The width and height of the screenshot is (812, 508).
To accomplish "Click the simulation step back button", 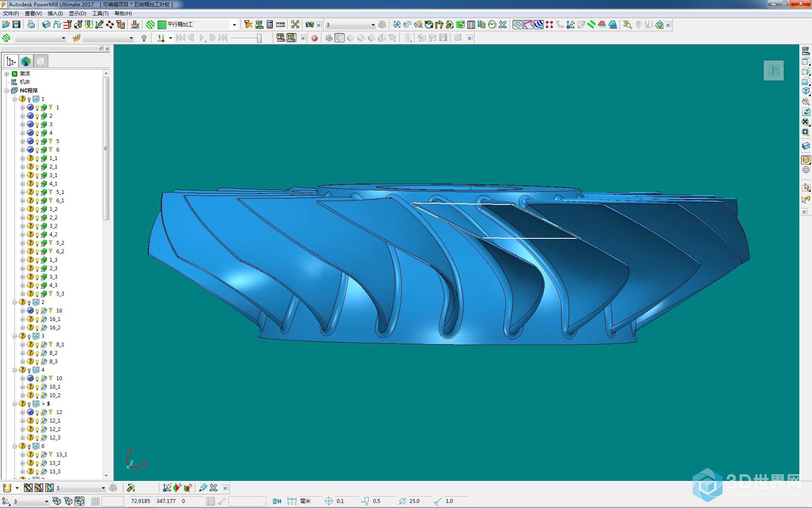I will (x=191, y=38).
